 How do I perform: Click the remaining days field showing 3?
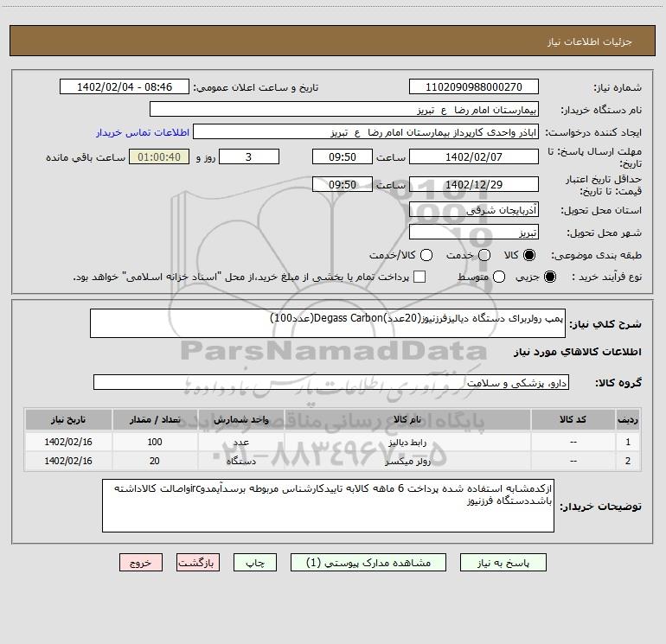(249, 156)
